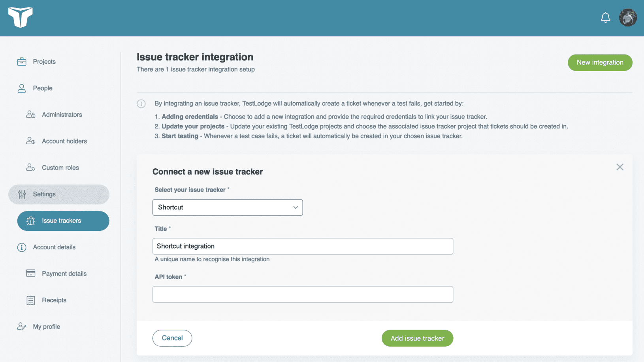Screen dimensions: 644x362
Task: Open Projects via the briefcase icon
Action: coord(21,61)
